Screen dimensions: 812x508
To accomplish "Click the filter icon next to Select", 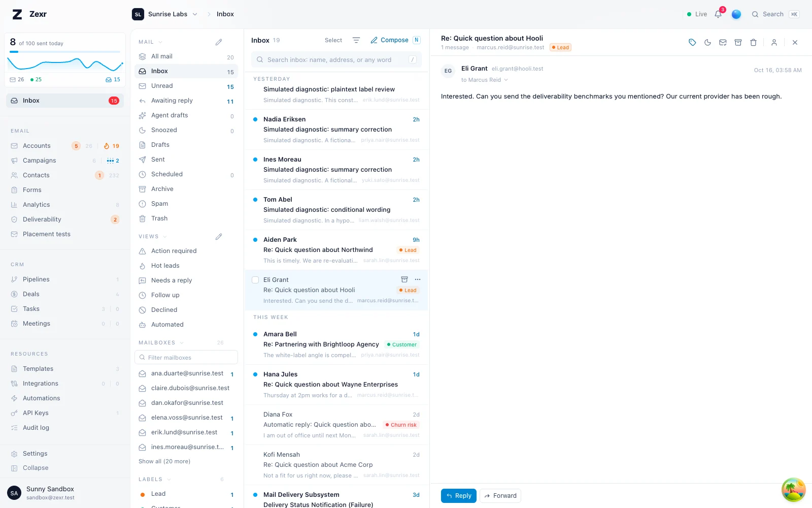I will click(x=356, y=40).
